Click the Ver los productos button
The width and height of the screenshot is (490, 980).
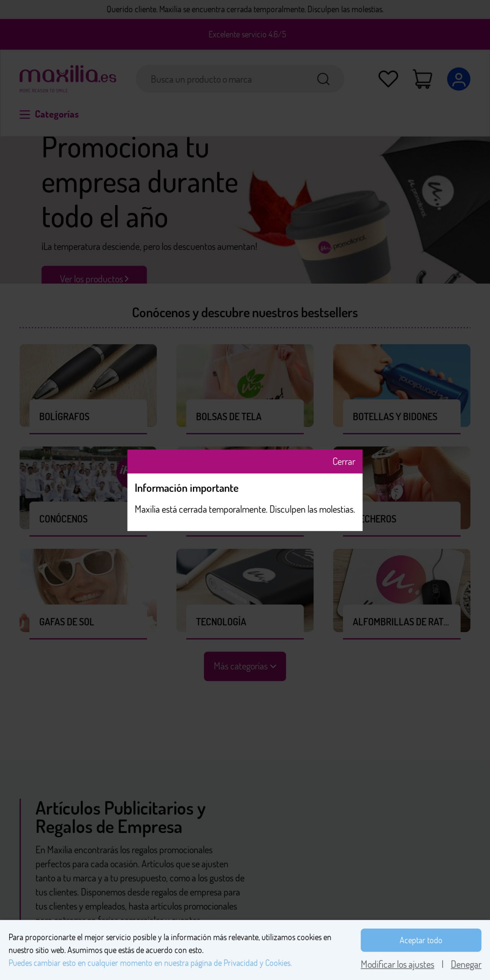pos(94,276)
